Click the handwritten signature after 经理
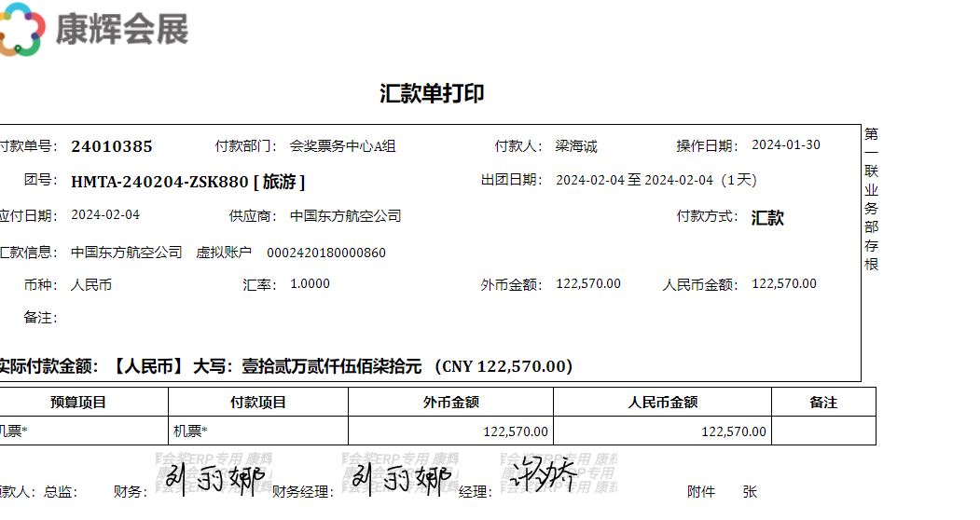 point(543,476)
